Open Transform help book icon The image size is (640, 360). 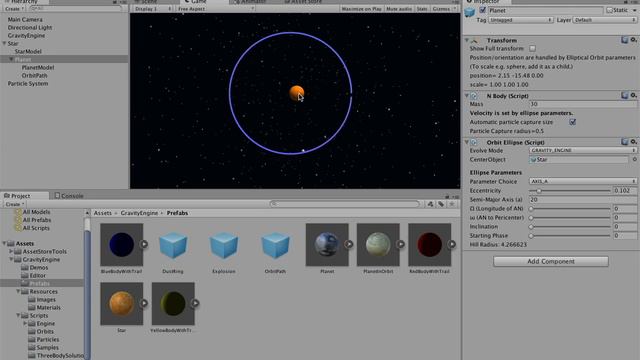point(624,40)
